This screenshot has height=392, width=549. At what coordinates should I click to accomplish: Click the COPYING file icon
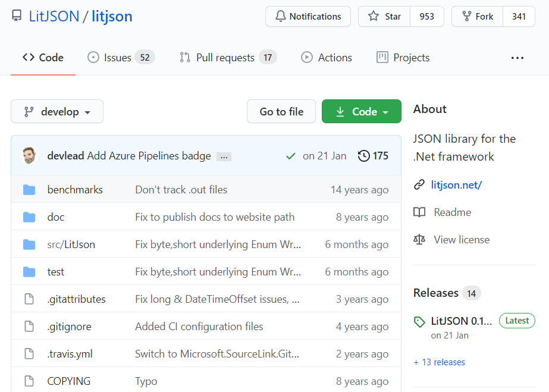(x=29, y=381)
